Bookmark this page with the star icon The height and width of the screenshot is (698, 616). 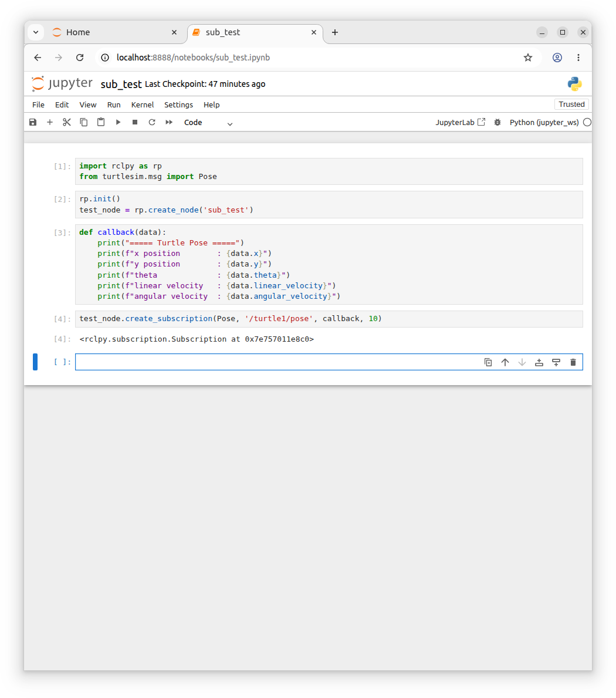click(x=527, y=58)
